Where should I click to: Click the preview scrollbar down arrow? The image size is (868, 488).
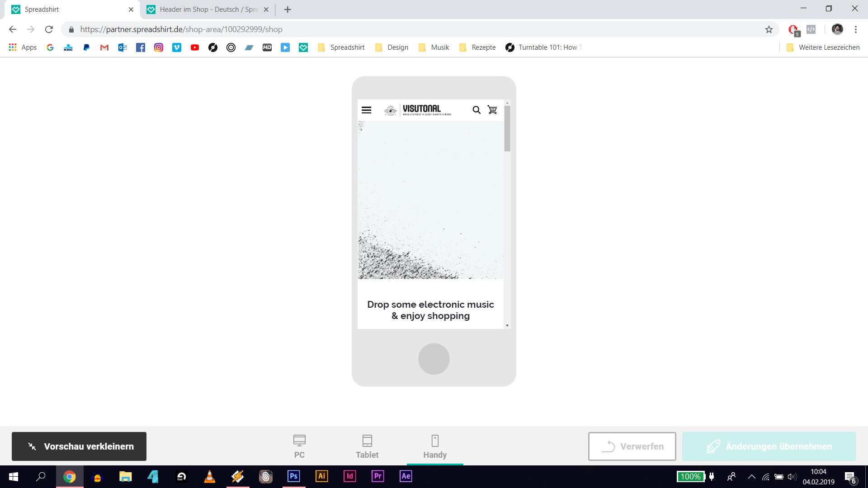(507, 325)
